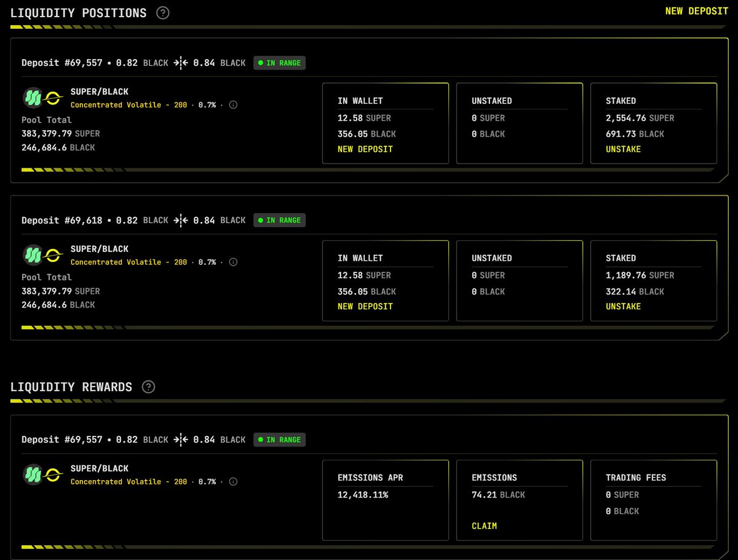Click 12,418.11% Emissions APR value
The image size is (738, 560).
tap(363, 495)
